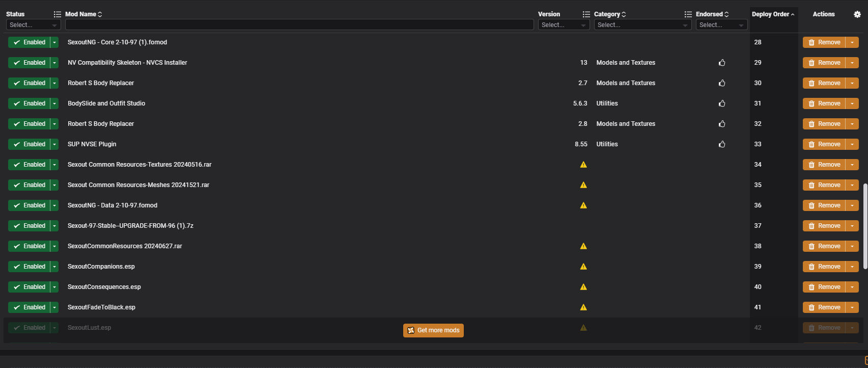
Task: Sort by Endorsed column header
Action: (712, 14)
